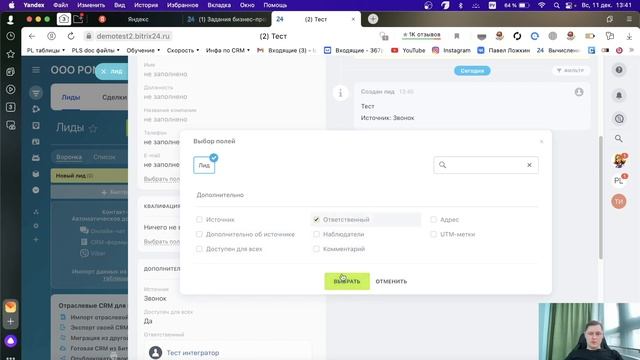Go back in browser history
Image resolution: width=640 pixels, height=360 pixels.
pyautogui.click(x=32, y=36)
